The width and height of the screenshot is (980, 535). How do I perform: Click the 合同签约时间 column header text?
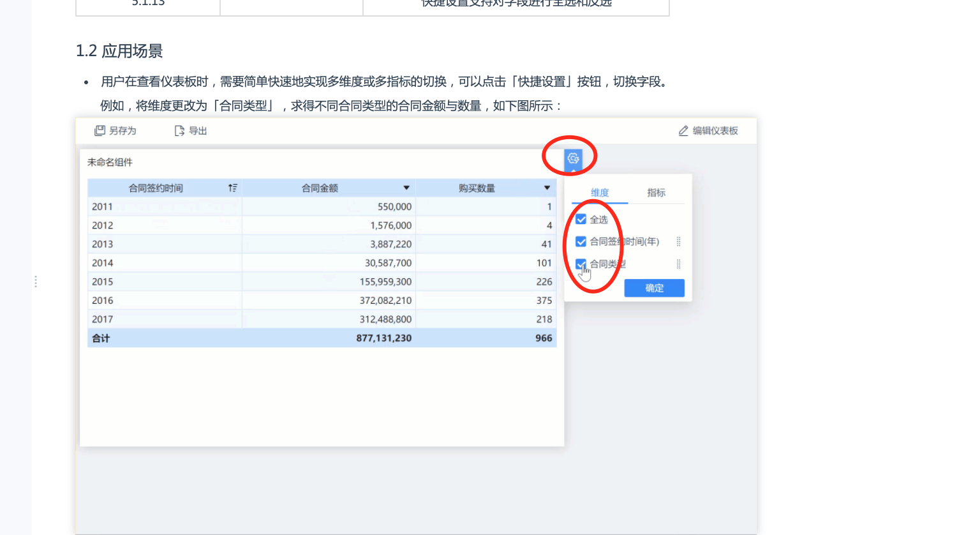(x=156, y=188)
